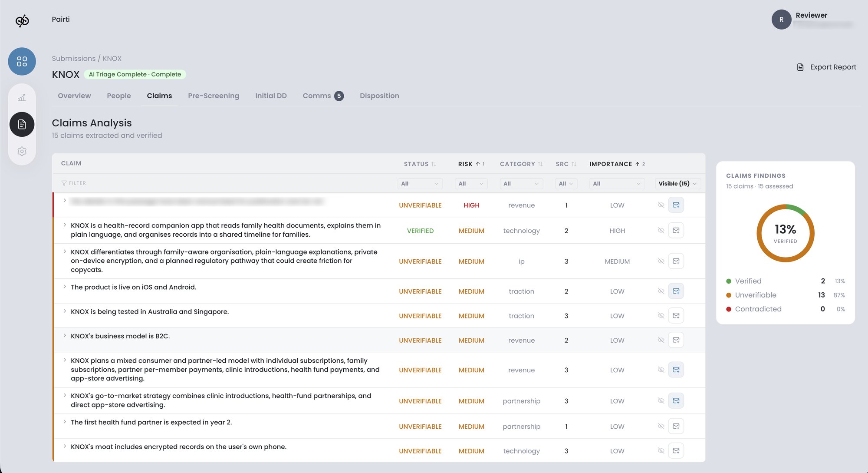Click the green Verified legend dot
The width and height of the screenshot is (868, 473).
pyautogui.click(x=729, y=281)
